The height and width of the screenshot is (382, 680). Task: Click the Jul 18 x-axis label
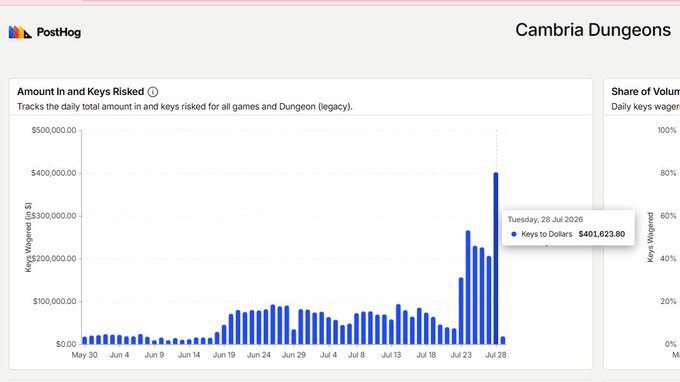pyautogui.click(x=426, y=355)
